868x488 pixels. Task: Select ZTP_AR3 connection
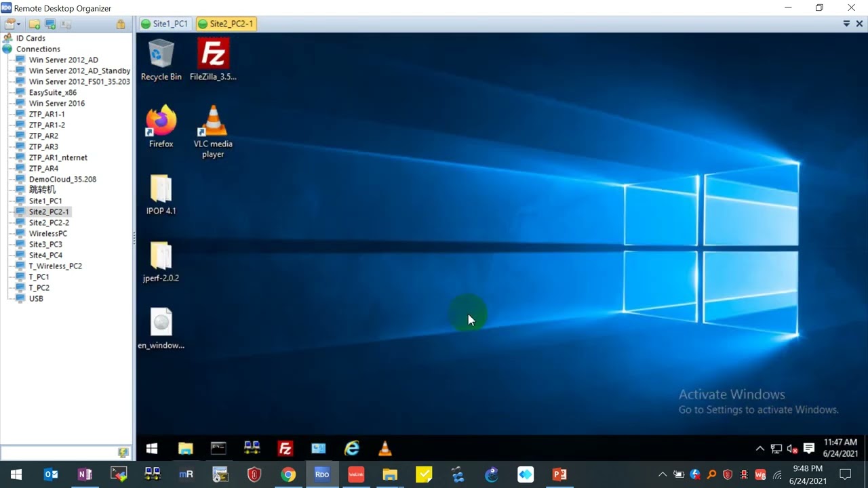pos(43,147)
